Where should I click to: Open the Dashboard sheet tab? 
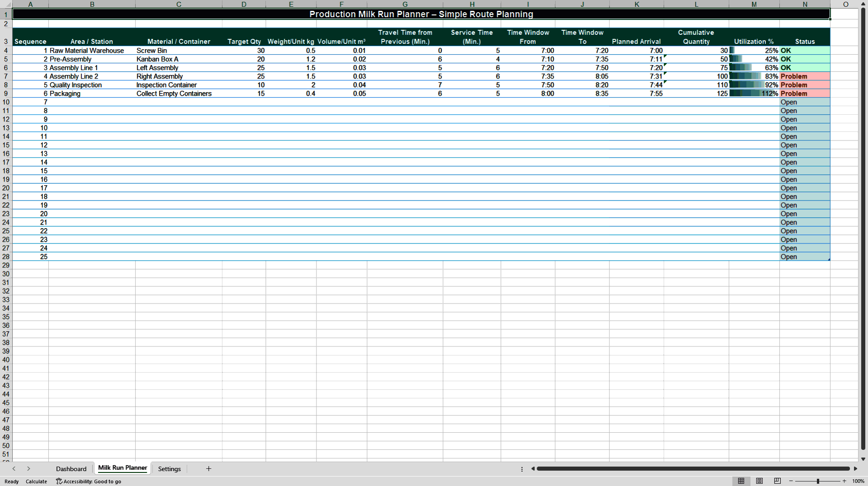pos(71,468)
